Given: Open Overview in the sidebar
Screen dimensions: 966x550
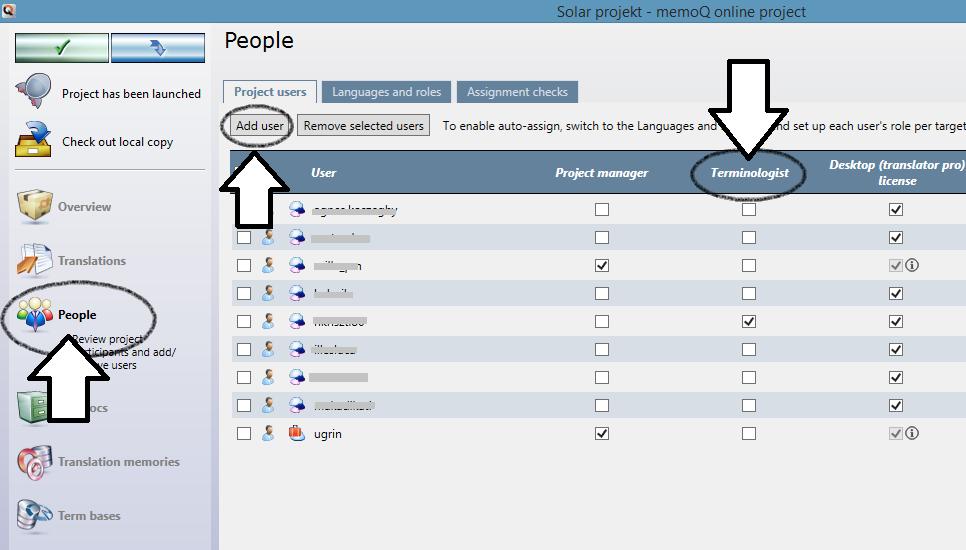Looking at the screenshot, I should (84, 207).
